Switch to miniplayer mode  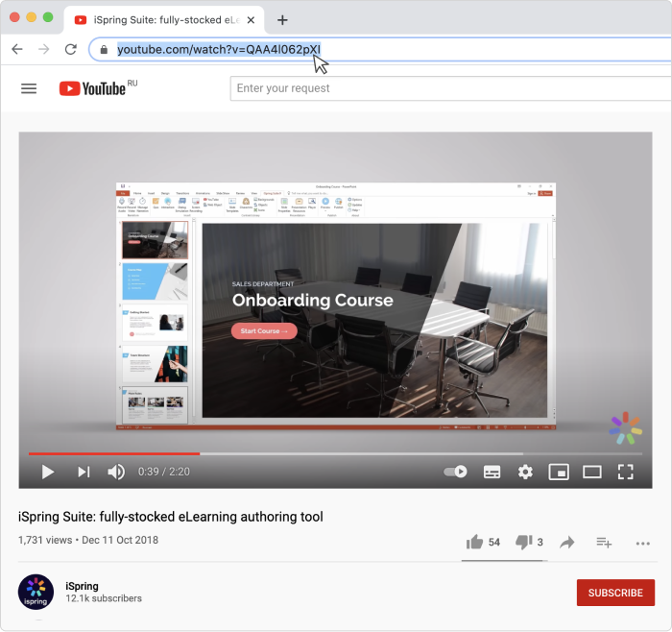559,472
